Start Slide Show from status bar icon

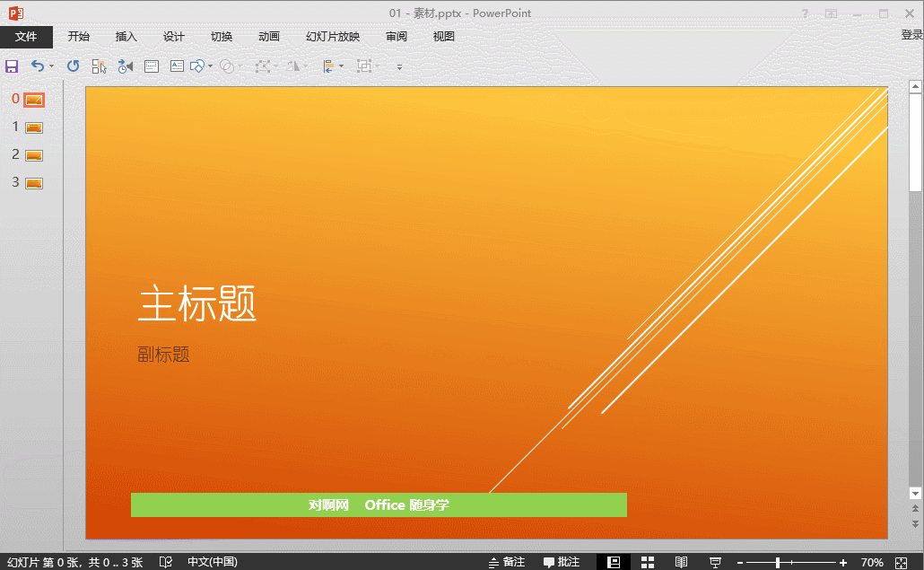tap(715, 562)
